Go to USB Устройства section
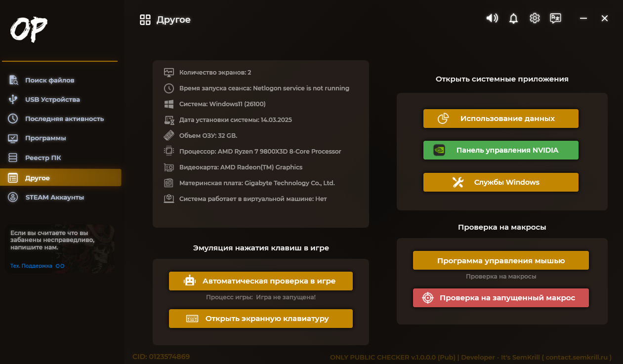 [x=52, y=99]
